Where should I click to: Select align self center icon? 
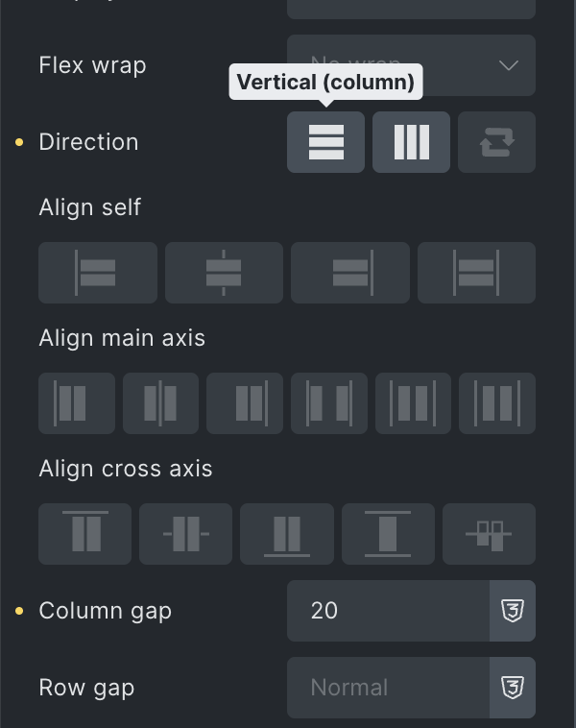(224, 273)
